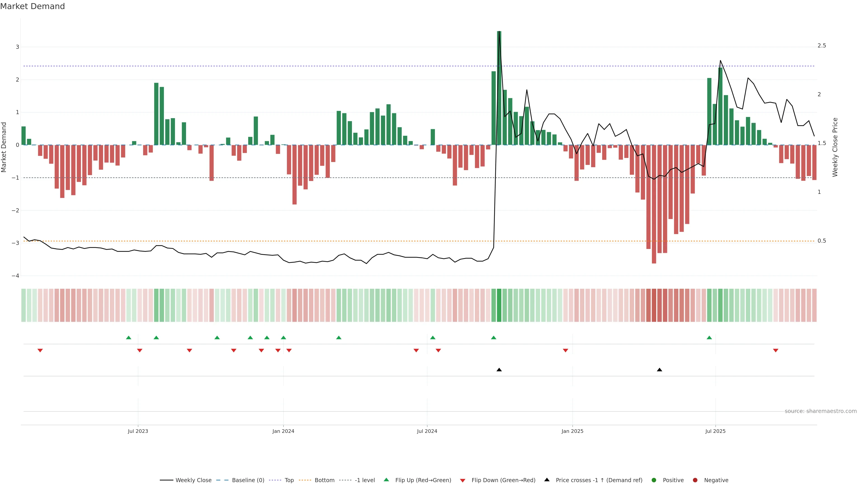Click Flip Up green triangle legend icon
868x488 pixels.
point(387,480)
